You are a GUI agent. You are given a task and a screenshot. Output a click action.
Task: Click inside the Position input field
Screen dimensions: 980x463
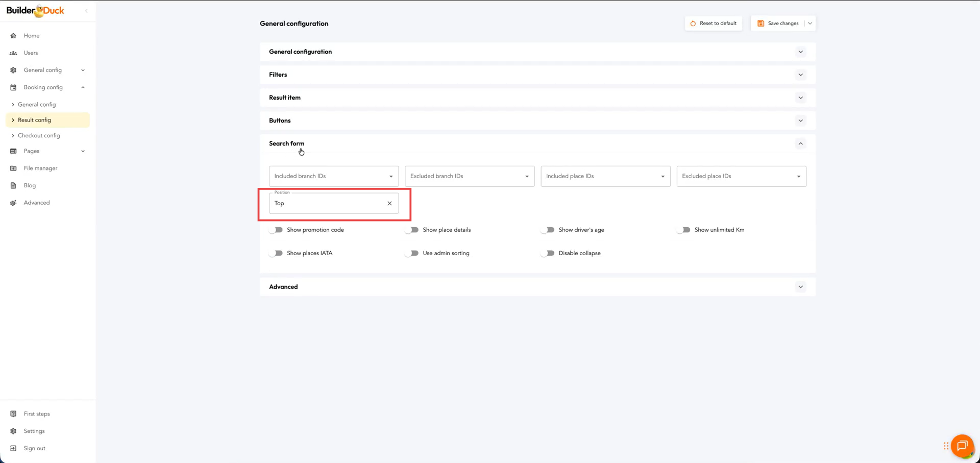[x=327, y=203]
